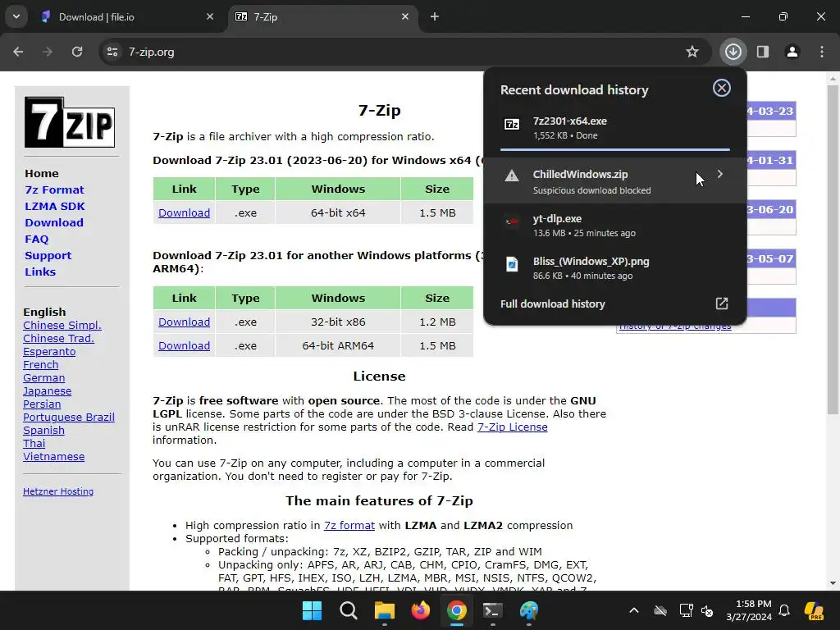Switch to the Download | file.io tab
Screen dimensions: 840x630
coord(127,17)
